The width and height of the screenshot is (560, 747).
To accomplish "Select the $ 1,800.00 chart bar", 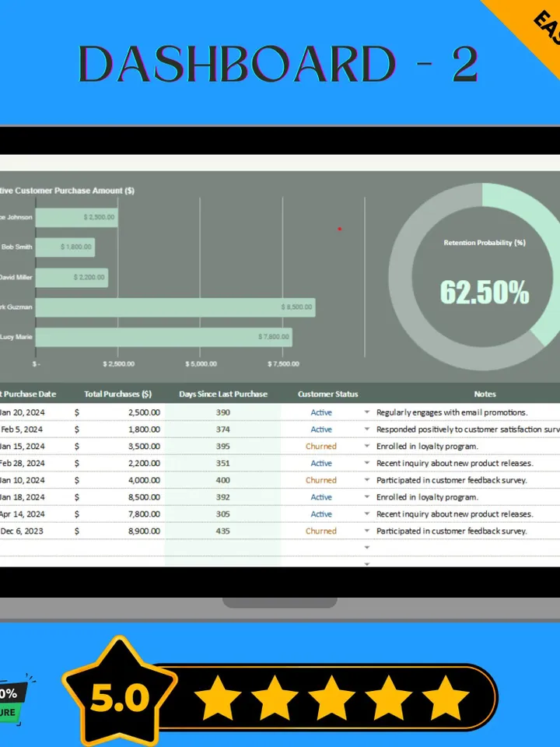I will pyautogui.click(x=65, y=247).
